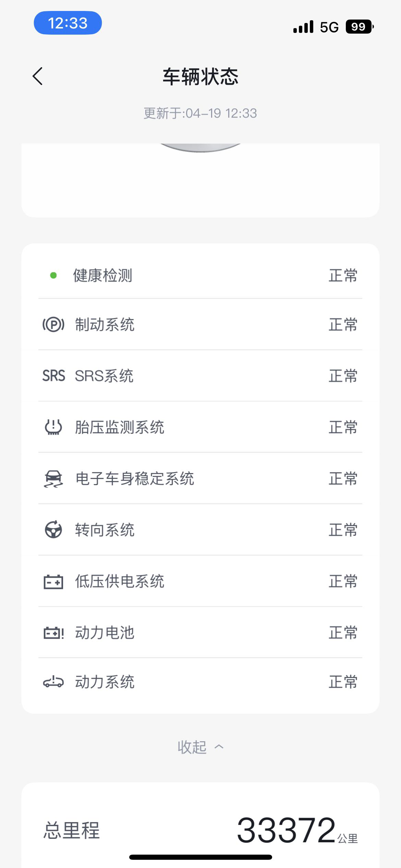Click the steering wheel system icon
401x868 pixels.
[x=53, y=530]
